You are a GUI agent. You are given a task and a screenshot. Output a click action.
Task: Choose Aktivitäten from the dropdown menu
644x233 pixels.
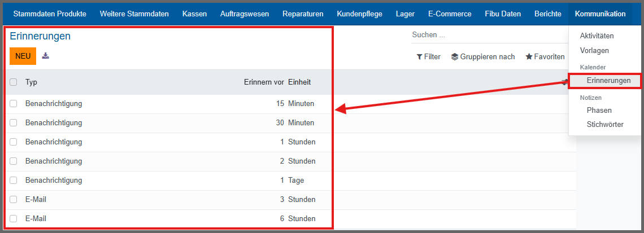[597, 36]
